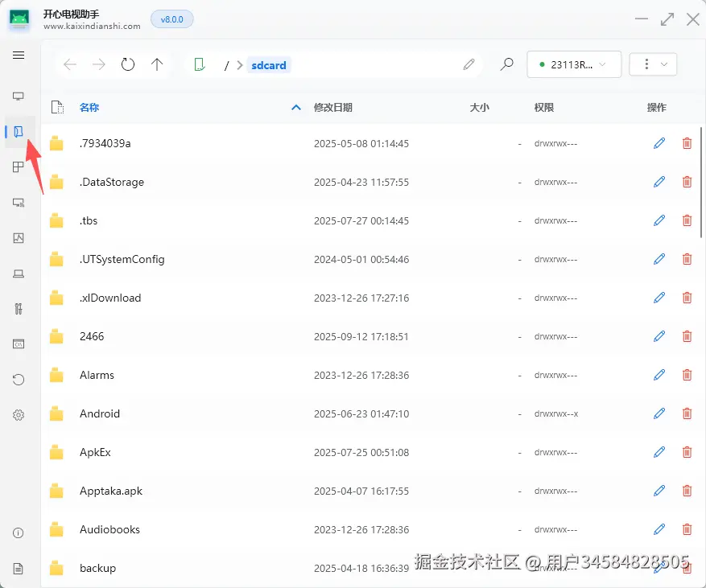Open the command terminal sidebar icon
706x588 pixels.
(x=19, y=344)
